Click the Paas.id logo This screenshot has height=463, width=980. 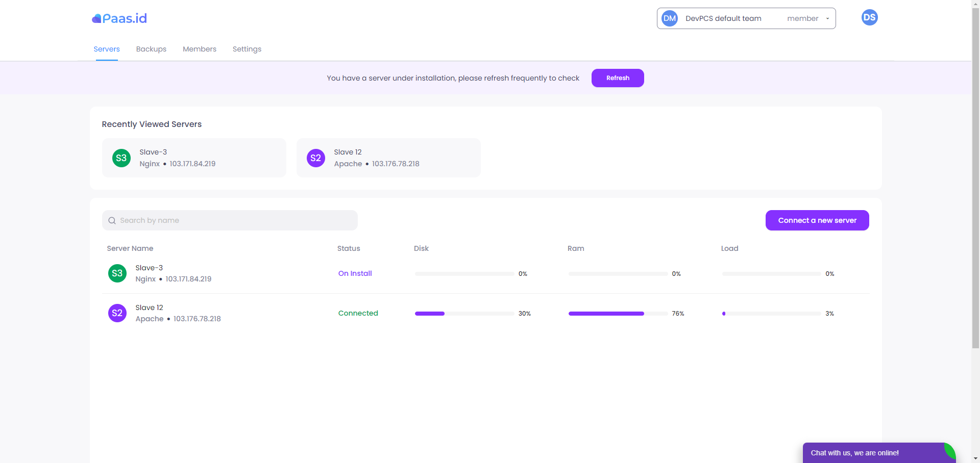119,18
